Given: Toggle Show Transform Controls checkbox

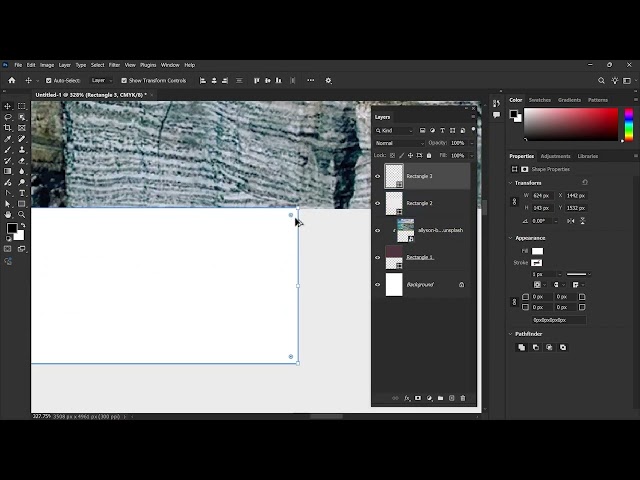Looking at the screenshot, I should pos(124,81).
